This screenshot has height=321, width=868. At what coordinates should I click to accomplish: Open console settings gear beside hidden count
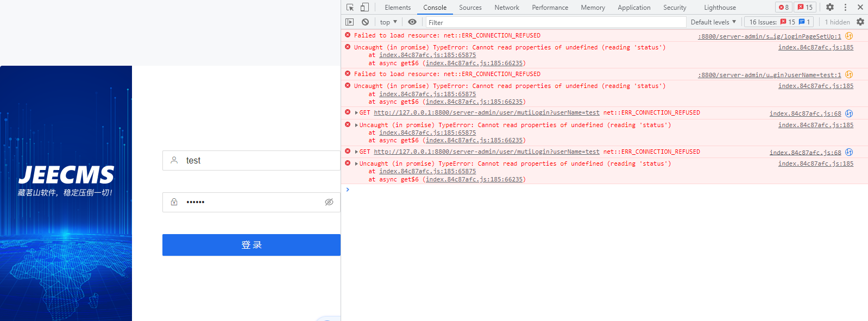(860, 22)
